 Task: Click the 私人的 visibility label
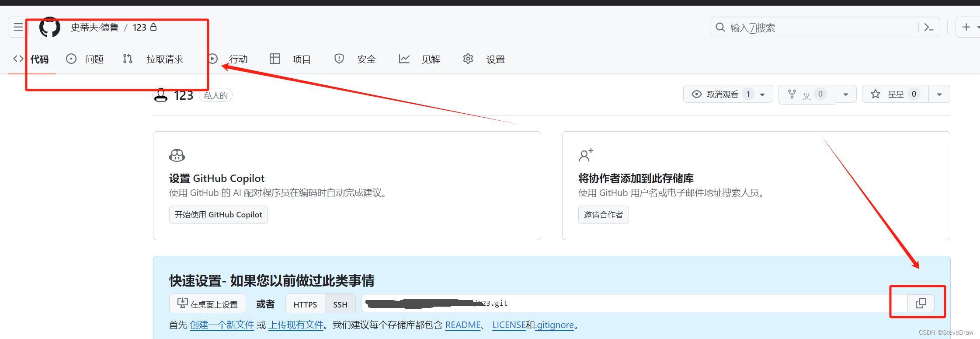click(x=216, y=95)
